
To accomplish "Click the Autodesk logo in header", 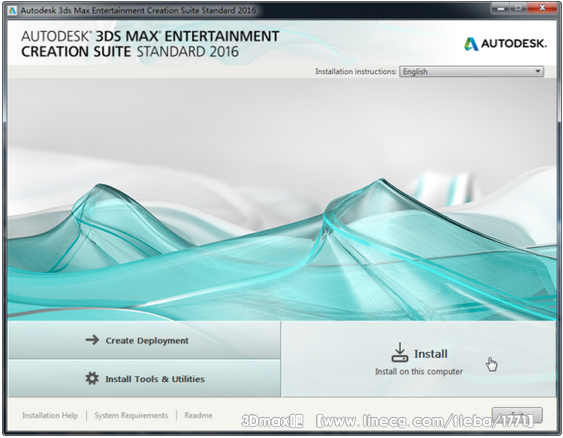I will [505, 44].
